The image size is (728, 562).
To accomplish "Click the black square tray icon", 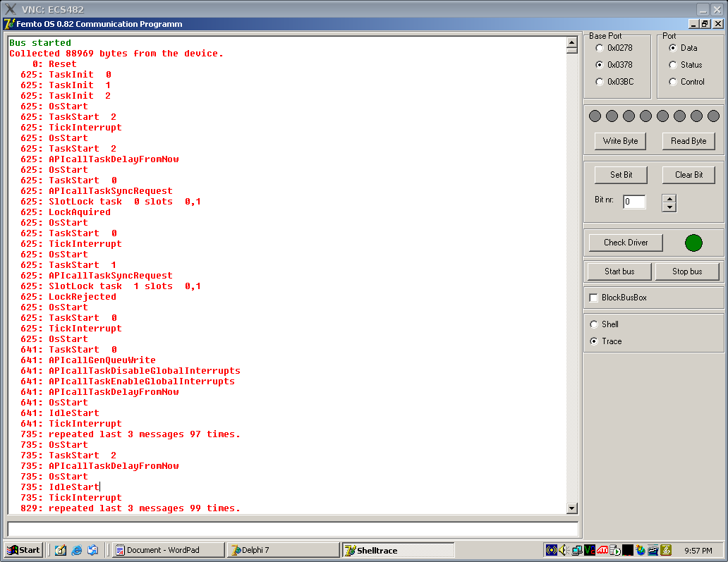I will pos(628,551).
